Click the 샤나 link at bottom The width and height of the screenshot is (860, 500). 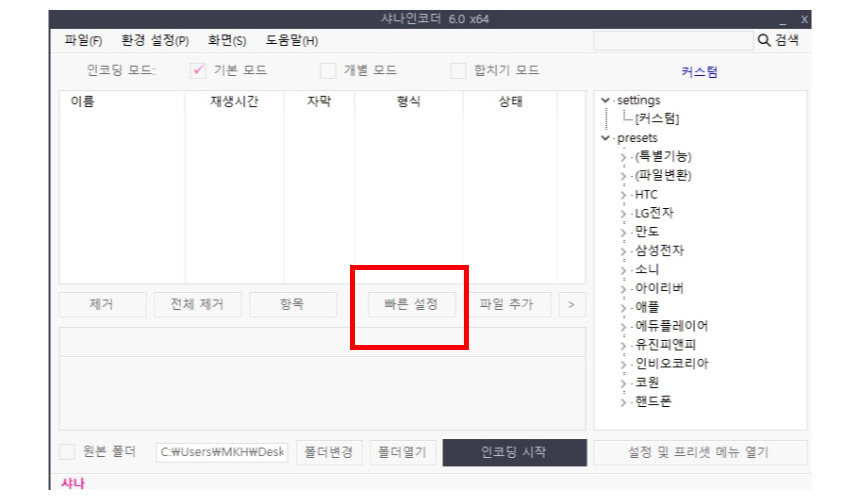(73, 483)
